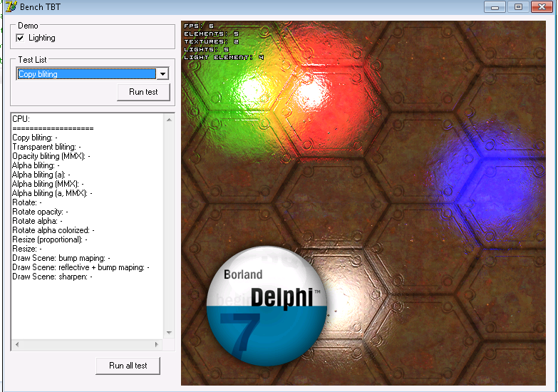
Task: Click the 'LIGHT ELEMENT: 4' overlay text
Action: [224, 57]
